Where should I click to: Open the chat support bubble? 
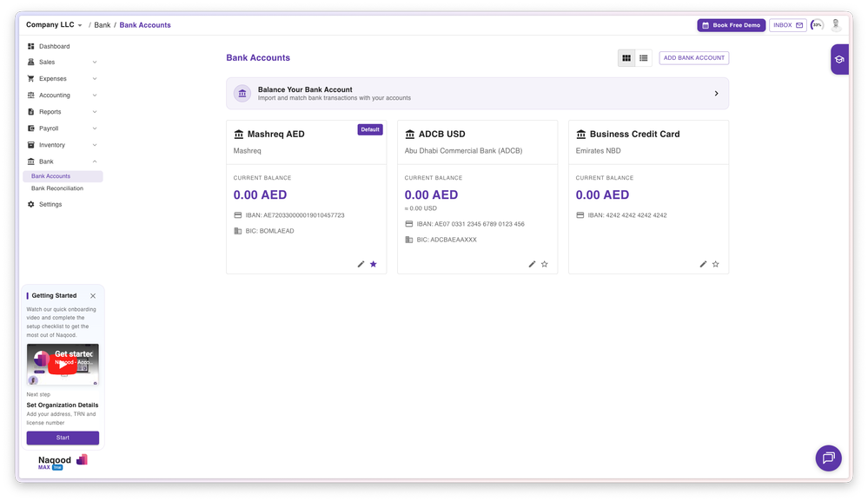click(828, 458)
